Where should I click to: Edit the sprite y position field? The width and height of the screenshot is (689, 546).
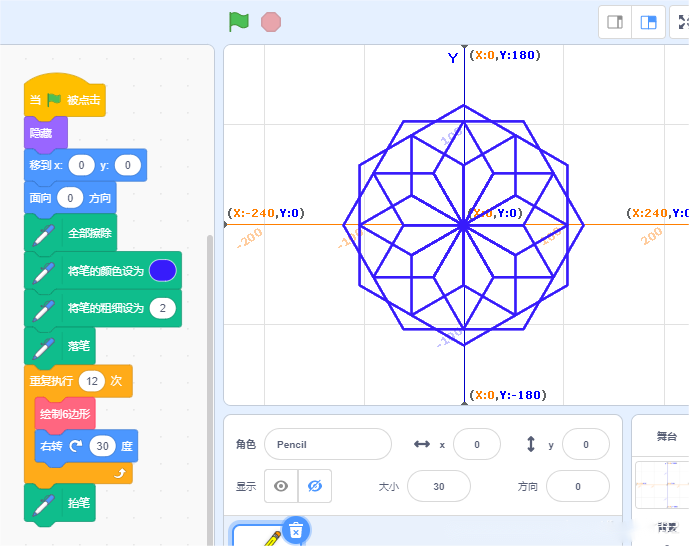[586, 444]
